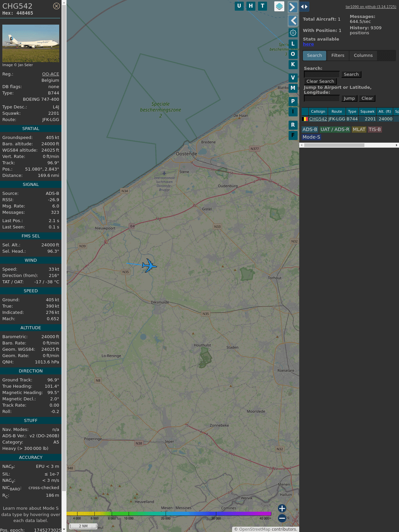Image resolution: width=399 pixels, height=532 pixels.
Task: Toggle the K map button
Action: [293, 65]
